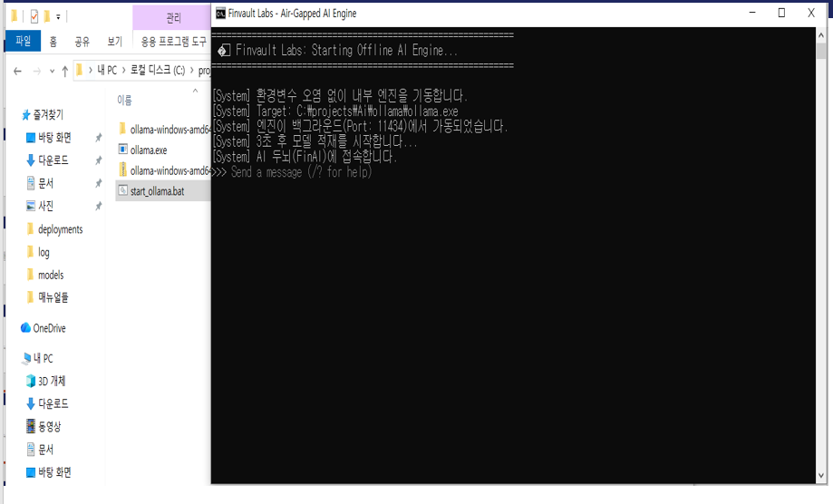Viewport: 833px width, 504px height.
Task: Open quick access toolbar customize dropdown
Action: click(x=58, y=17)
